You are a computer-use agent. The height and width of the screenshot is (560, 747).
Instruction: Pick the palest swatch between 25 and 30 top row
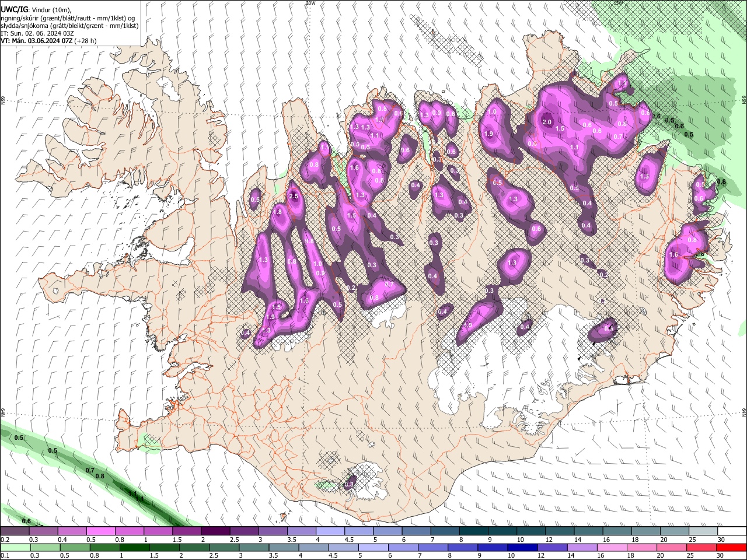click(703, 531)
